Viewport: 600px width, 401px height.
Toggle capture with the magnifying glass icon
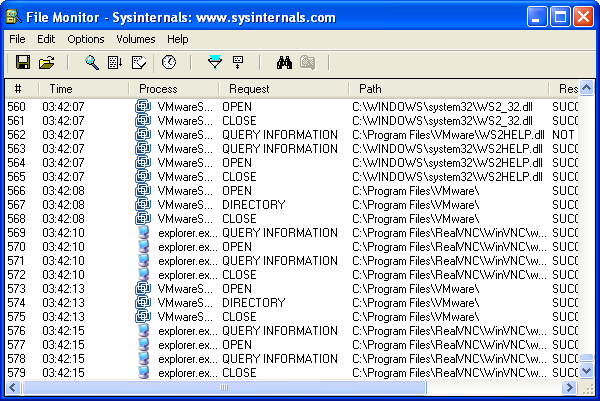[x=92, y=63]
